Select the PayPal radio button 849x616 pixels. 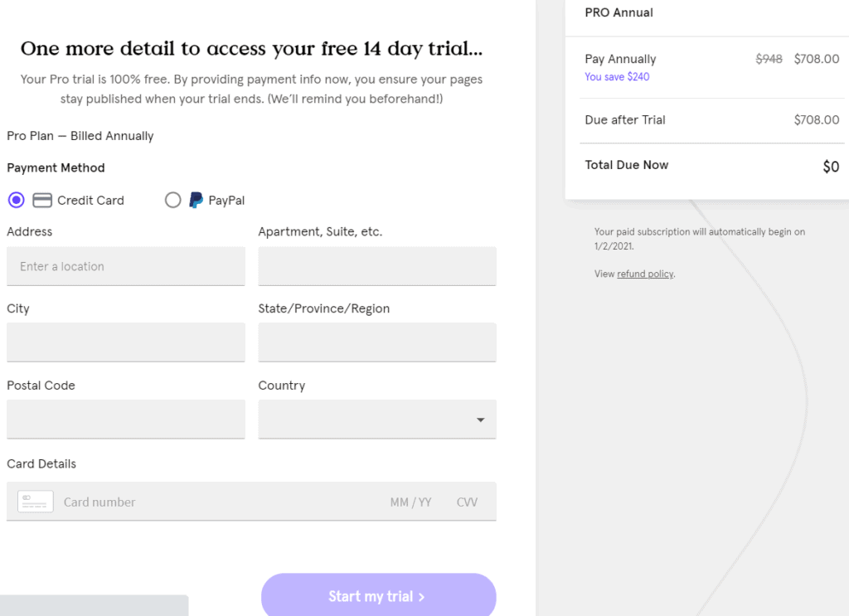[x=172, y=201]
